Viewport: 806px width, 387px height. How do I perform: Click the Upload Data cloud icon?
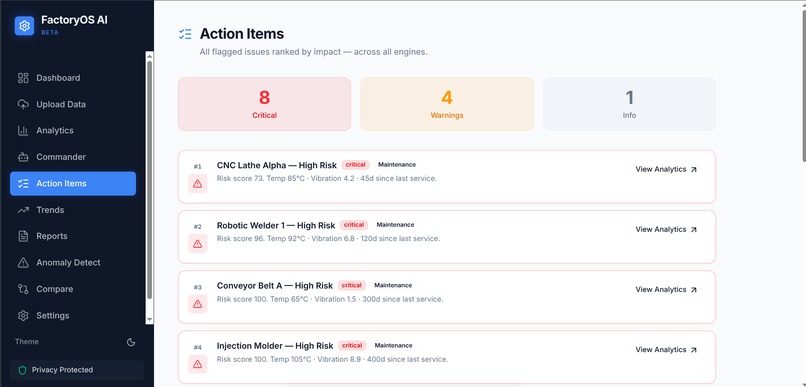tap(23, 104)
